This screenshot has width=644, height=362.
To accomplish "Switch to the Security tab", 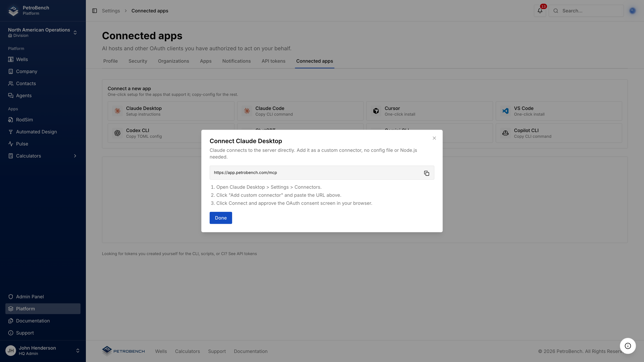I will (x=138, y=61).
